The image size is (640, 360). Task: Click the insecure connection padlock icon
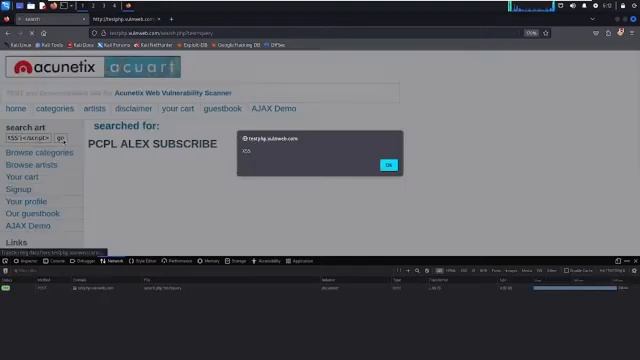click(104, 33)
